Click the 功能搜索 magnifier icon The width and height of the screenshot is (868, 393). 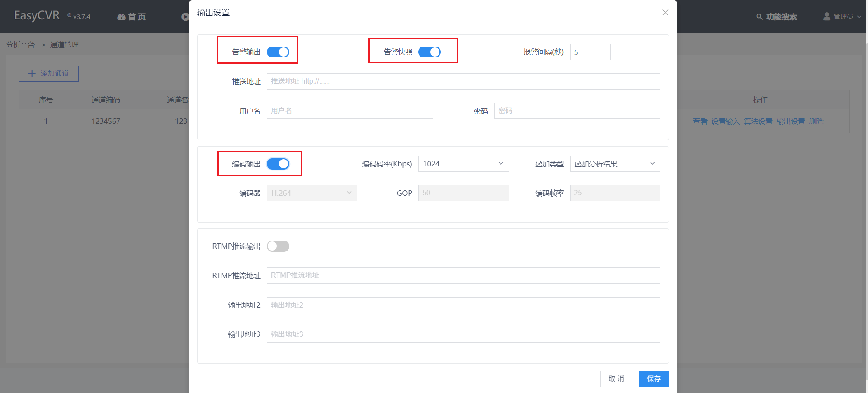[759, 17]
